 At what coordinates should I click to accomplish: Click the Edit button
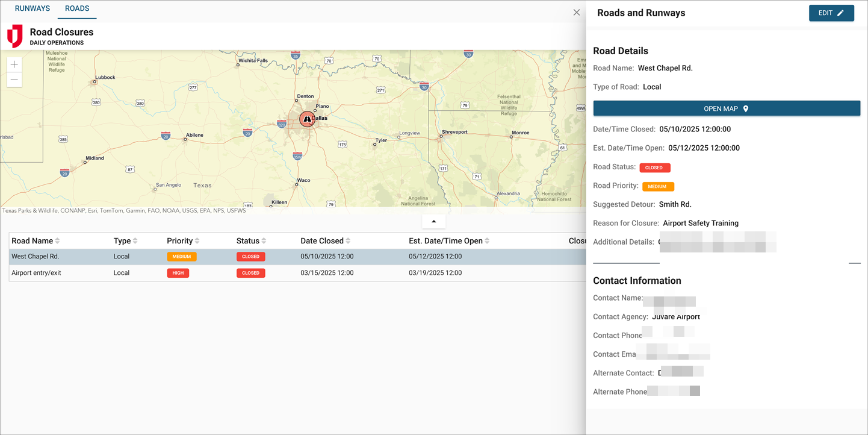(x=831, y=13)
